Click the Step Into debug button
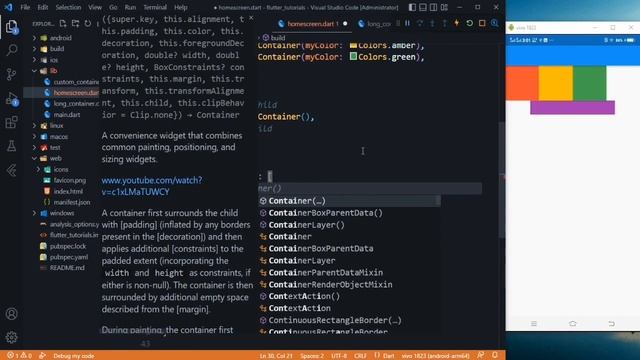The image size is (640, 360). point(432,23)
